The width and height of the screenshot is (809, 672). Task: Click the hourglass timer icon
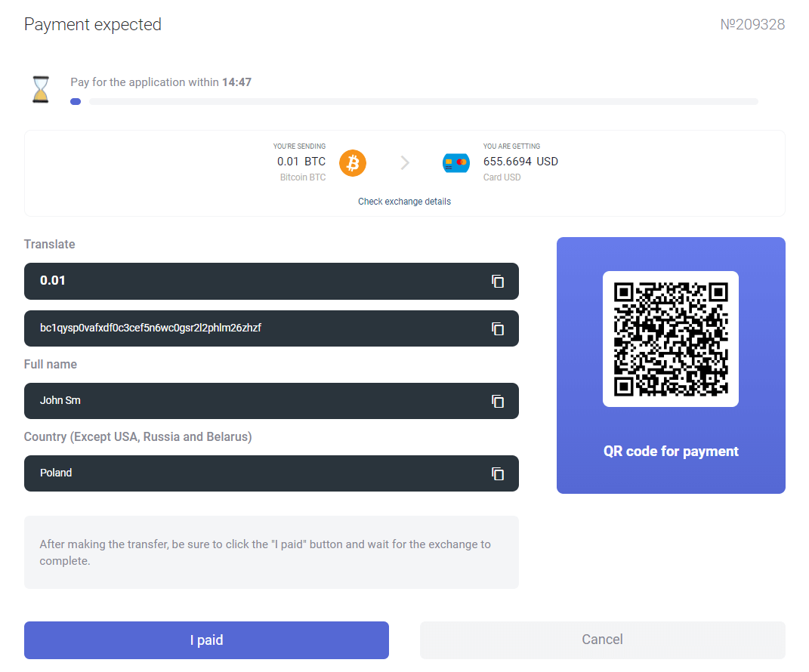tap(41, 89)
